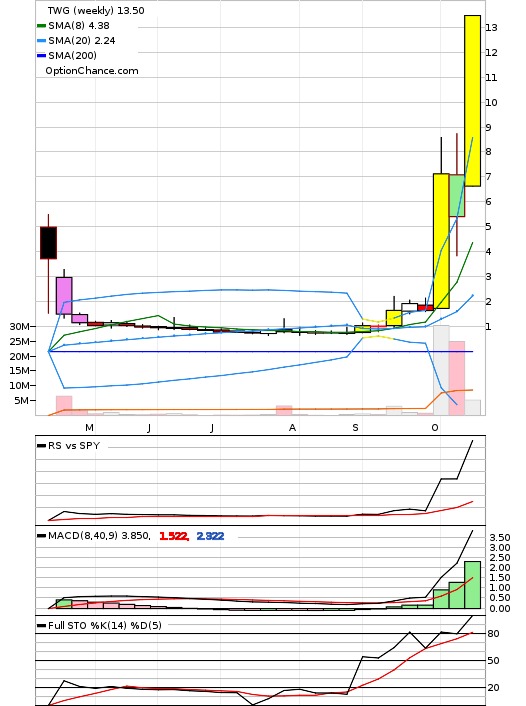Click the O month marker on time axis

[x=435, y=428]
